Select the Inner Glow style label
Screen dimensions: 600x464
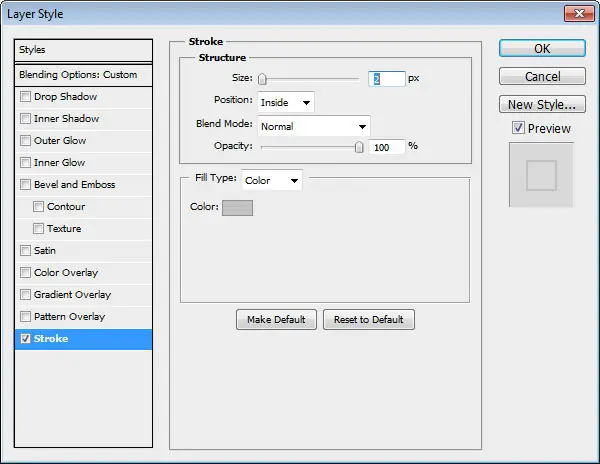59,163
